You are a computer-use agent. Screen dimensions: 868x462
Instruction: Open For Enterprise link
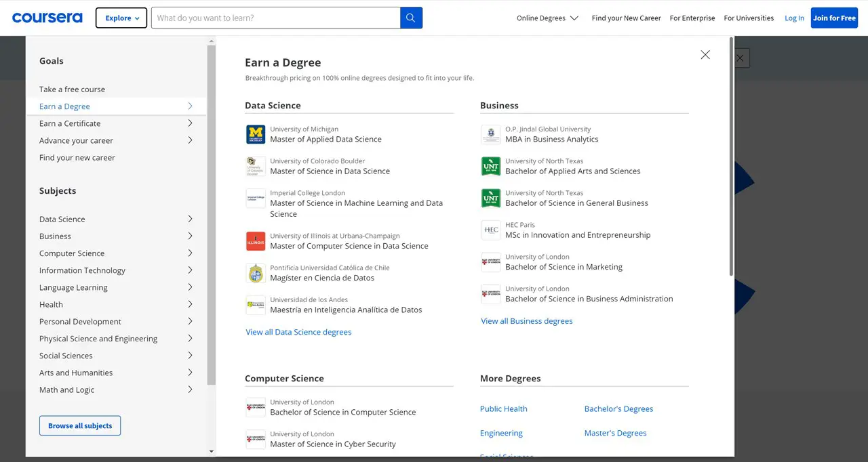click(x=692, y=18)
